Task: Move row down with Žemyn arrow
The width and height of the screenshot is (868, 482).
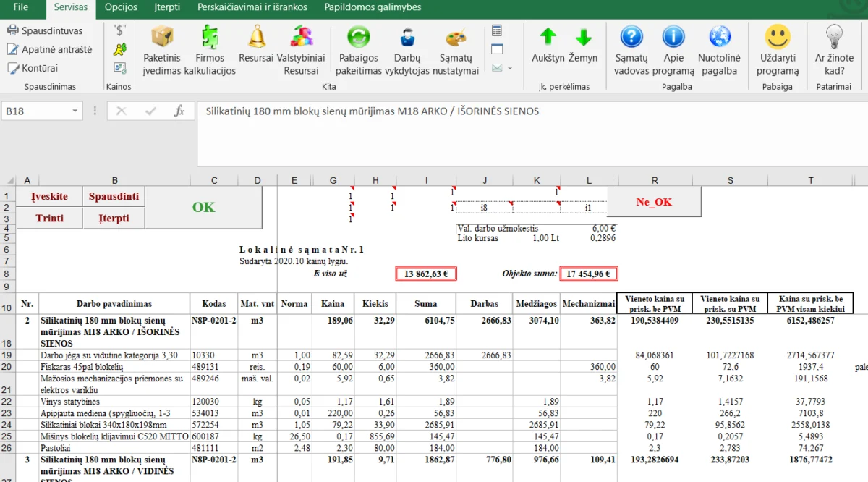Action: point(583,38)
